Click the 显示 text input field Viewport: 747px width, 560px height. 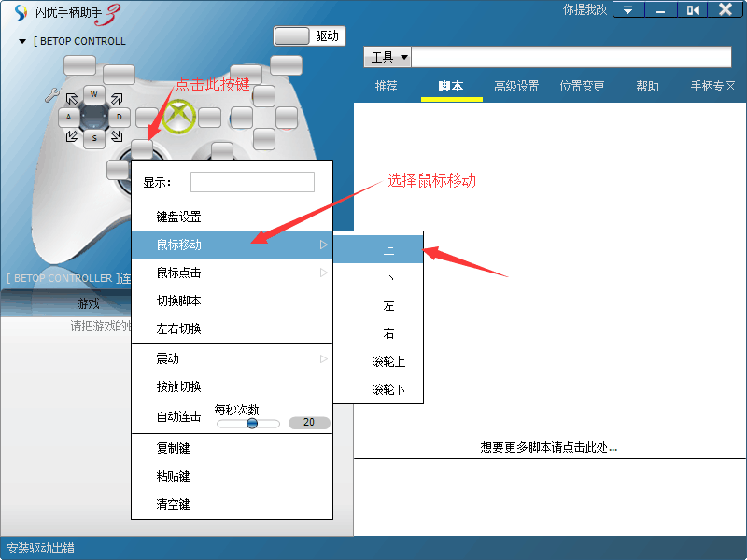pos(252,182)
